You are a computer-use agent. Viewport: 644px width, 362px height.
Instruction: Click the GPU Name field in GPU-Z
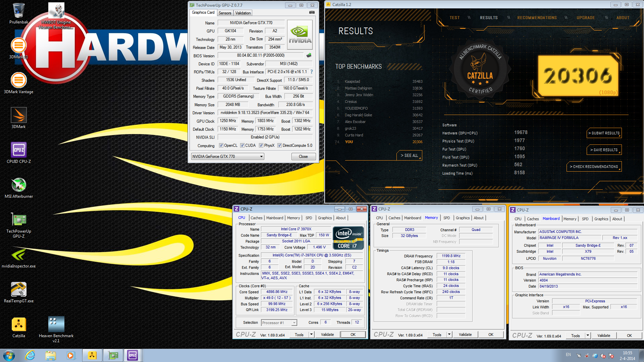pyautogui.click(x=251, y=23)
